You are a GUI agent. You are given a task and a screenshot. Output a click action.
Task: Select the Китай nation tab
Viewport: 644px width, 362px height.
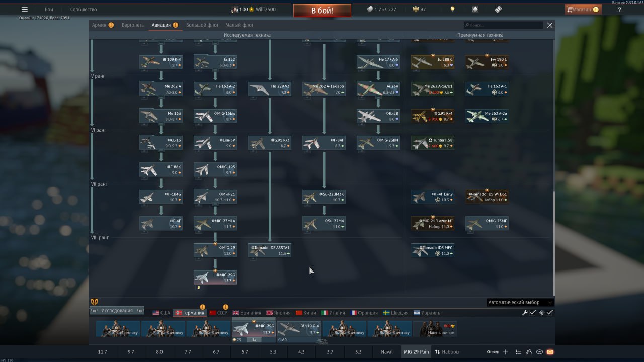click(x=306, y=313)
